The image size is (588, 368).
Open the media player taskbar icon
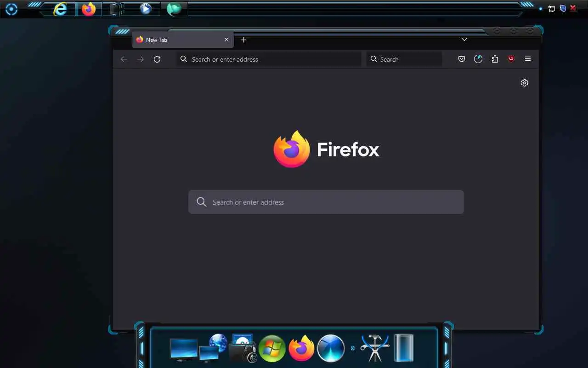pos(146,9)
